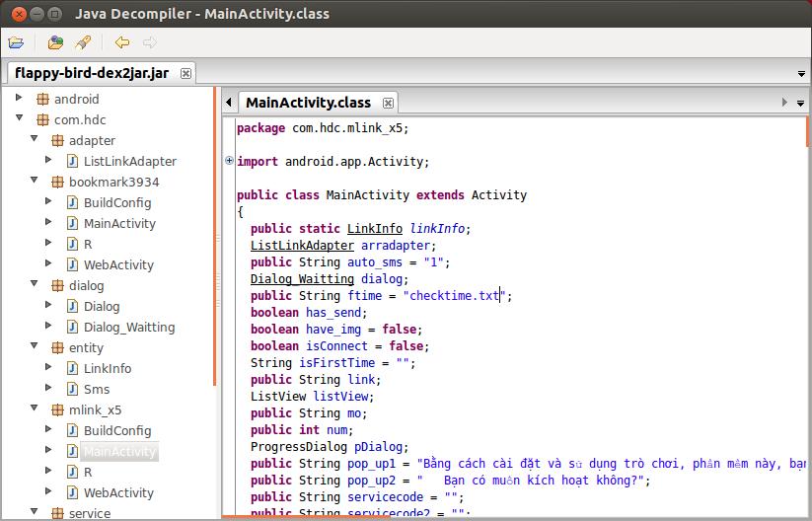Click the LinkInfo class file icon
This screenshot has height=521, width=812.
tap(72, 368)
